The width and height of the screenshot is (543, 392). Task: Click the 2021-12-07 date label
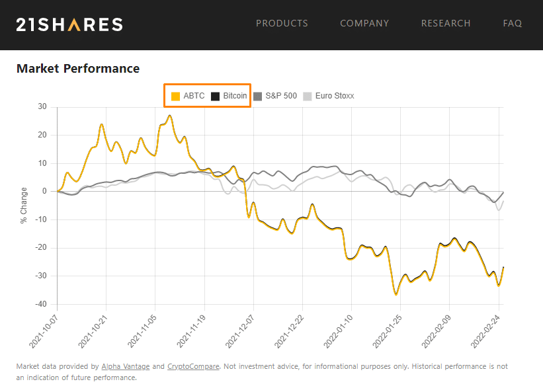point(240,331)
